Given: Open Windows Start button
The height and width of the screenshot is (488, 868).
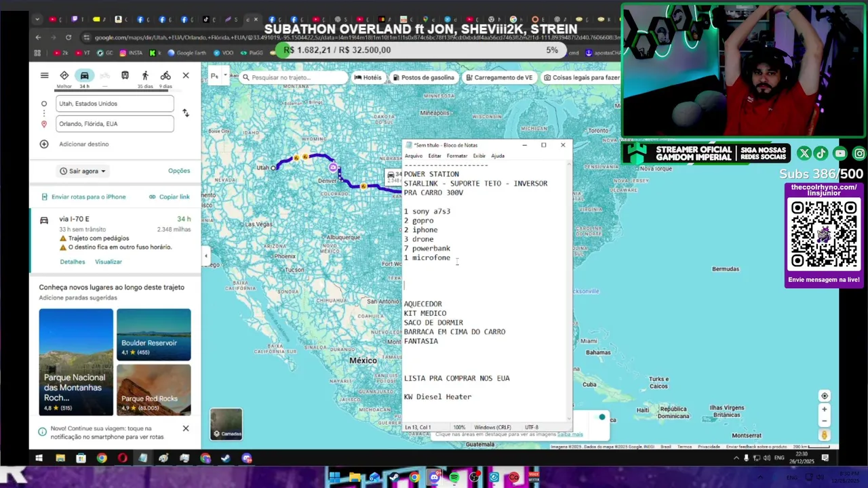Looking at the screenshot, I should click(39, 458).
